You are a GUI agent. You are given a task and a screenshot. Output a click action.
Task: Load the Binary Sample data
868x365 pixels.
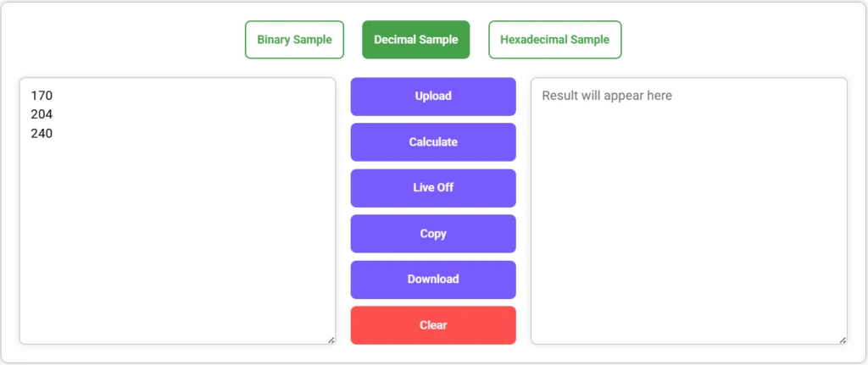[294, 40]
